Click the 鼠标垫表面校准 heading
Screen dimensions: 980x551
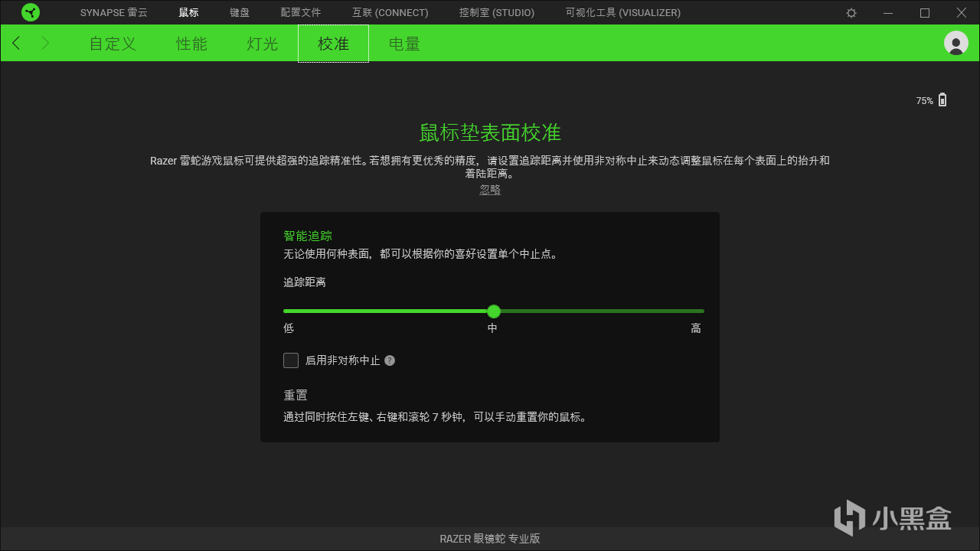click(x=490, y=132)
